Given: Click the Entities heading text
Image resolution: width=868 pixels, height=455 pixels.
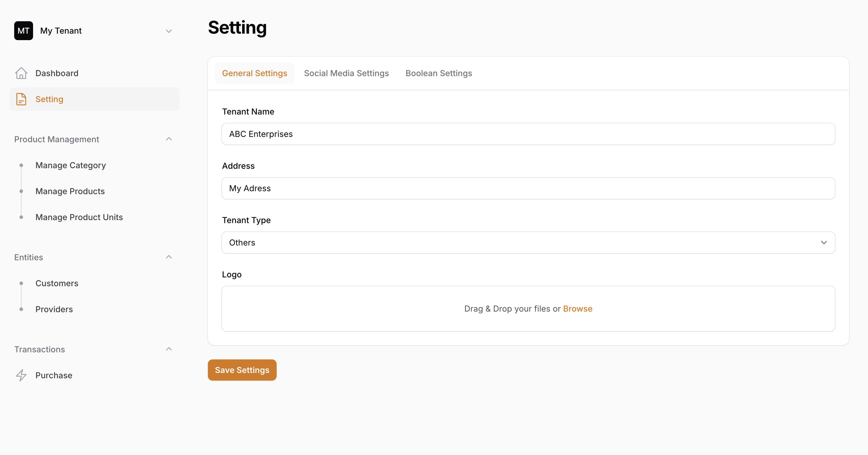Looking at the screenshot, I should [29, 257].
